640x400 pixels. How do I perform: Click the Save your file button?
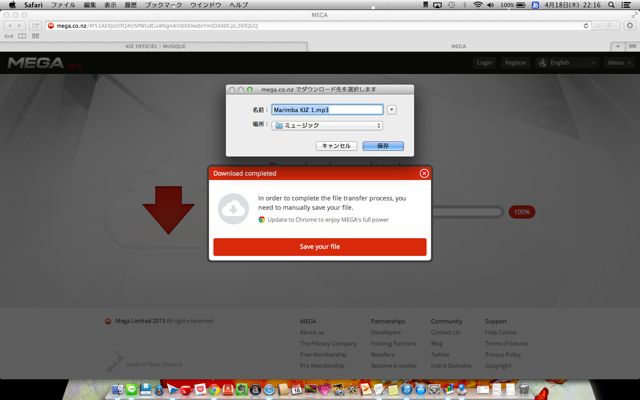pos(320,247)
